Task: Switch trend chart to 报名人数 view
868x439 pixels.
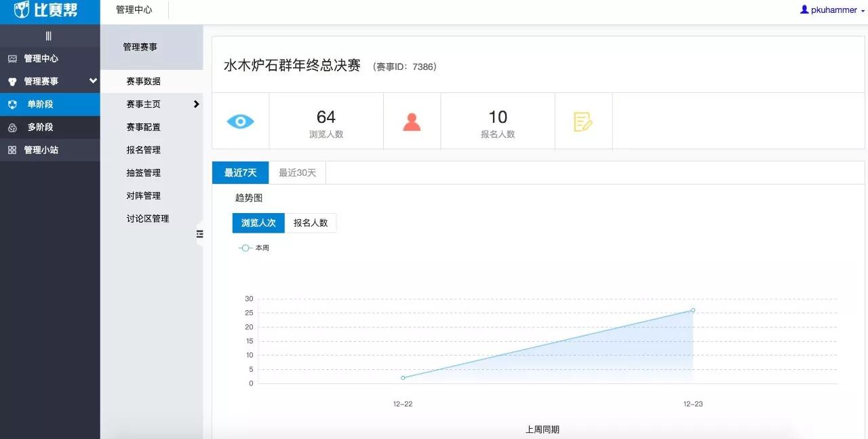Action: point(310,223)
